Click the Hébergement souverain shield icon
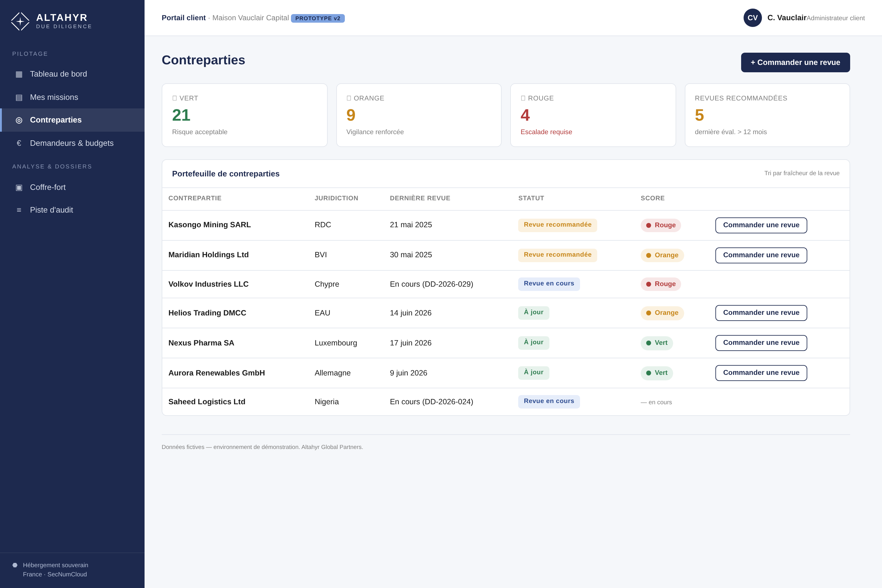The height and width of the screenshot is (588, 882). click(15, 565)
